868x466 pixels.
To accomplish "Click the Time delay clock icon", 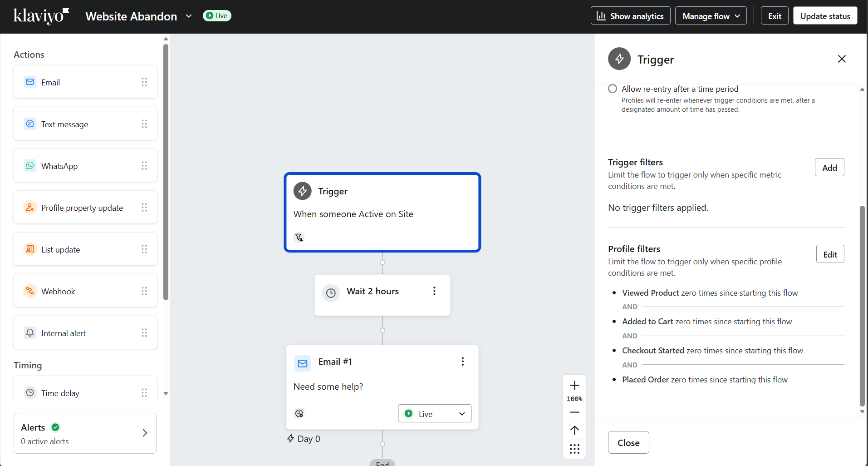I will (29, 392).
